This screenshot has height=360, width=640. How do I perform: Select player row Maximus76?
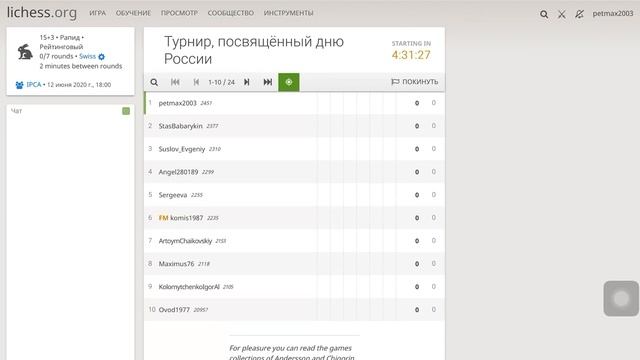294,264
